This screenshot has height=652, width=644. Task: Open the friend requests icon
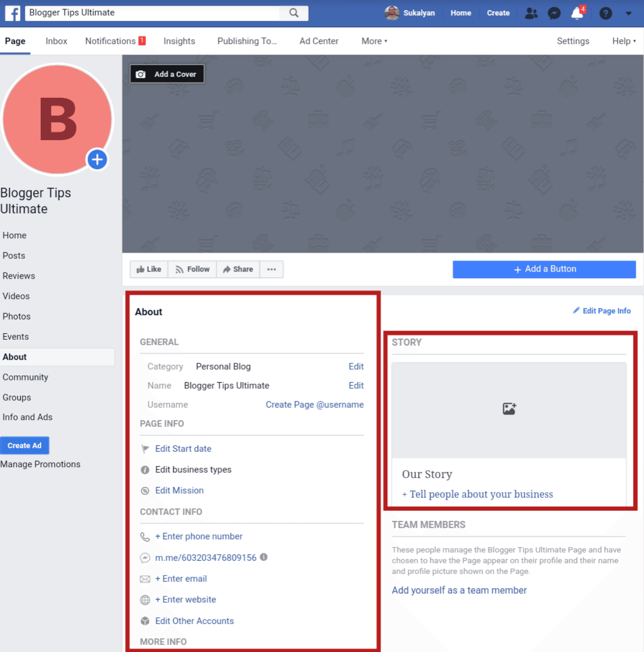(531, 13)
